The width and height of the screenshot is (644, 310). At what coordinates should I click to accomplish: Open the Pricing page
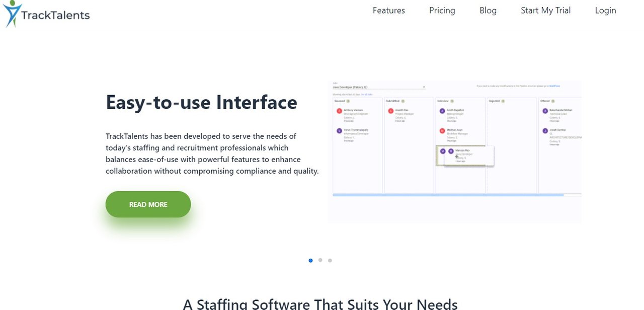pyautogui.click(x=442, y=11)
